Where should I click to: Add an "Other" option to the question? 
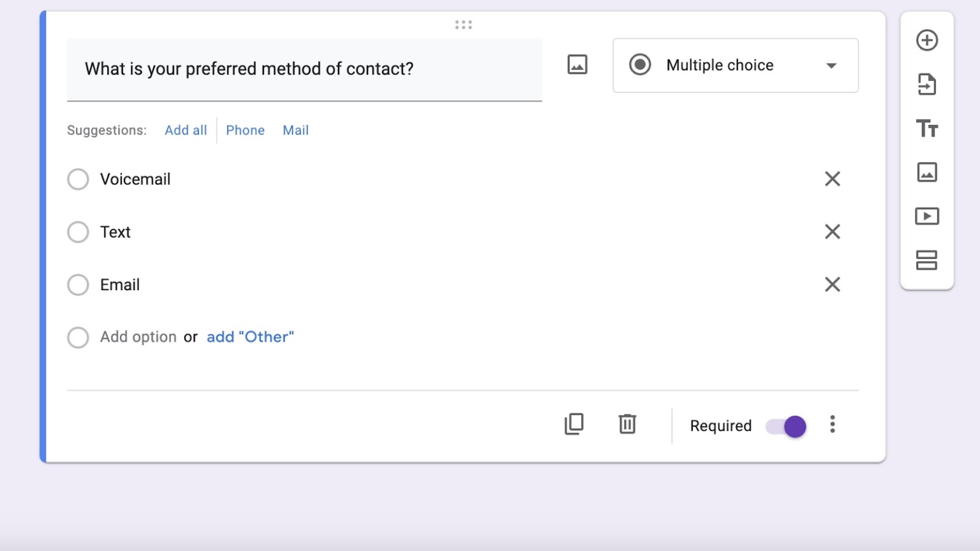tap(249, 337)
